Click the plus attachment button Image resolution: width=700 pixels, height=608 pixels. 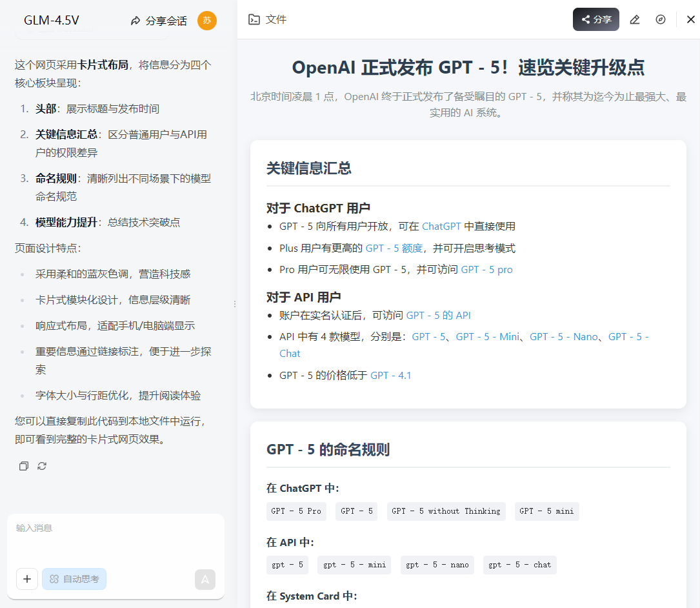(27, 579)
